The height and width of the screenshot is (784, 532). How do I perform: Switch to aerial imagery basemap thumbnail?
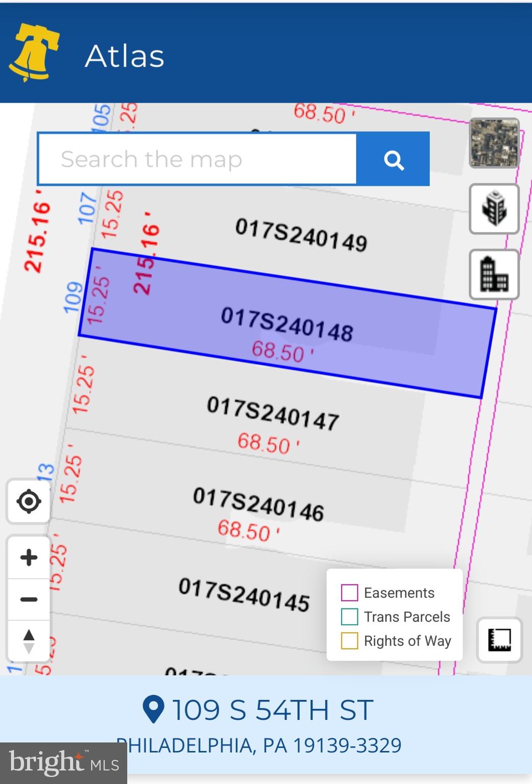pos(494,143)
